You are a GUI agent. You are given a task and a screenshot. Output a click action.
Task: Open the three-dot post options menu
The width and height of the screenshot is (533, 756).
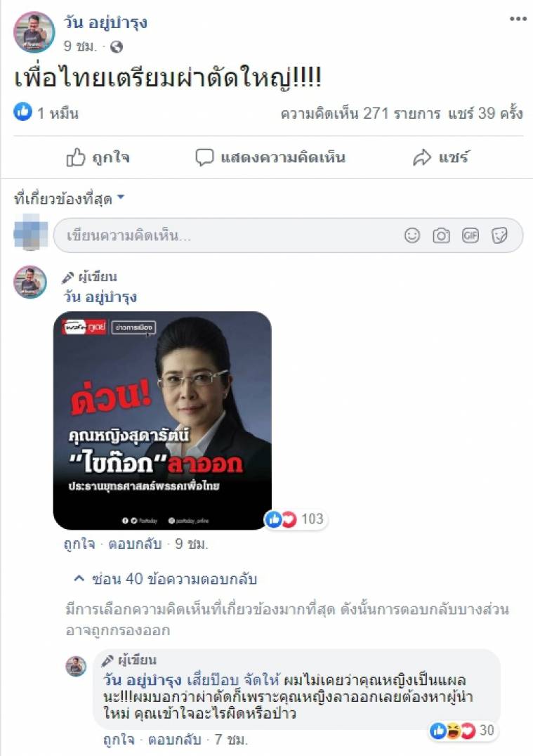(518, 19)
